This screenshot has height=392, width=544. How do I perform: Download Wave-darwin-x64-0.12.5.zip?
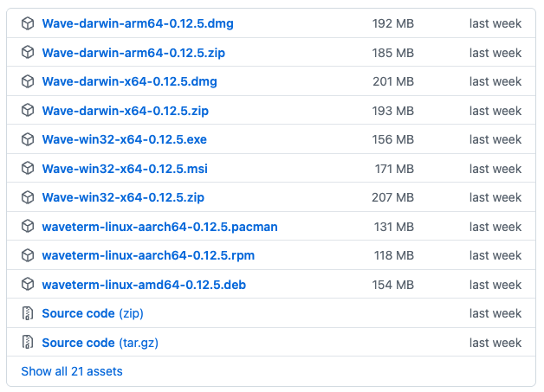pyautogui.click(x=126, y=111)
